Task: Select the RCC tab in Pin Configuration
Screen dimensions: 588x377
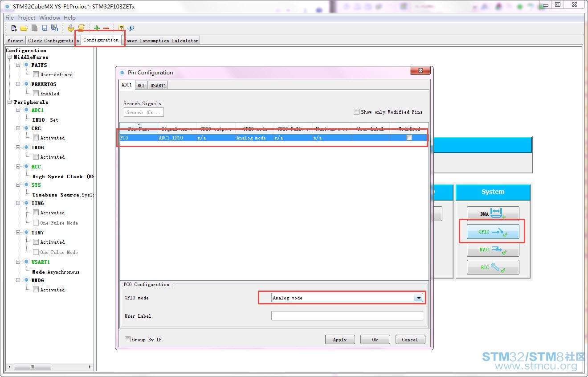Action: coord(141,85)
